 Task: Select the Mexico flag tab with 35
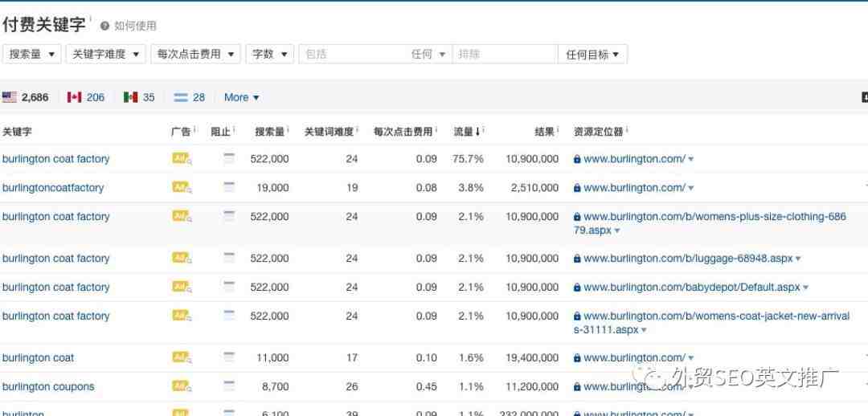point(139,97)
